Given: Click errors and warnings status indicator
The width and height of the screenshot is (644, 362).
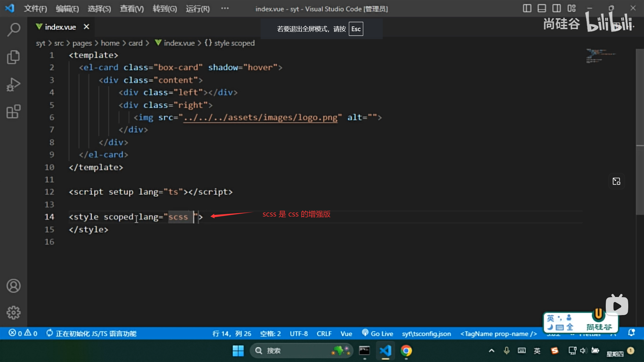Looking at the screenshot, I should tap(23, 334).
